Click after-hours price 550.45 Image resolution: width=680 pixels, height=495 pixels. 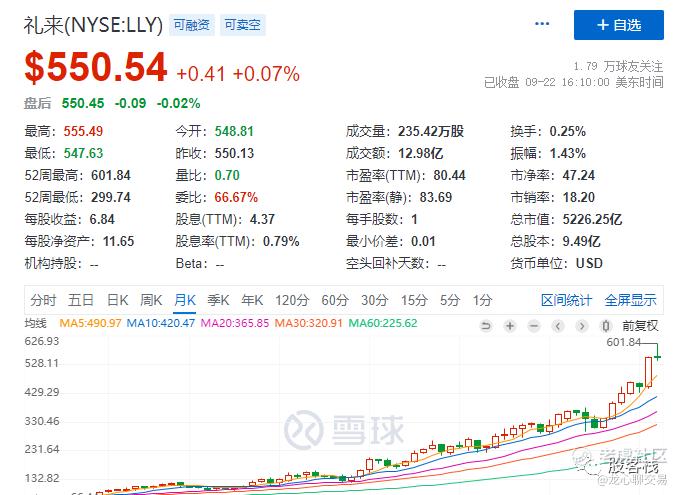pos(83,103)
